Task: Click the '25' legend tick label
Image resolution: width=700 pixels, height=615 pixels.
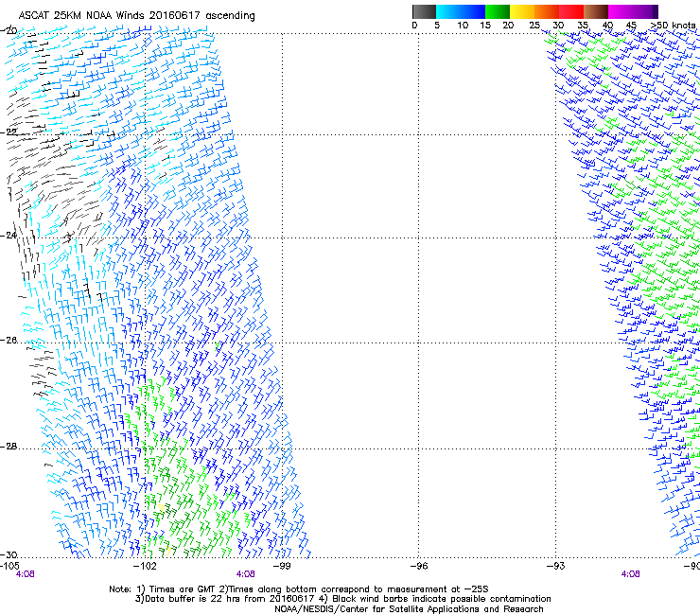Action: click(534, 26)
